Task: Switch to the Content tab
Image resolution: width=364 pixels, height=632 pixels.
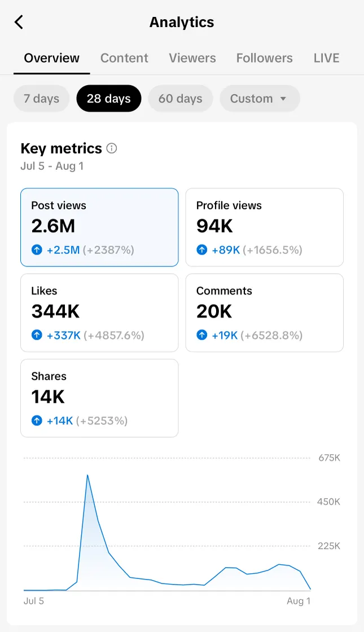Action: [124, 58]
